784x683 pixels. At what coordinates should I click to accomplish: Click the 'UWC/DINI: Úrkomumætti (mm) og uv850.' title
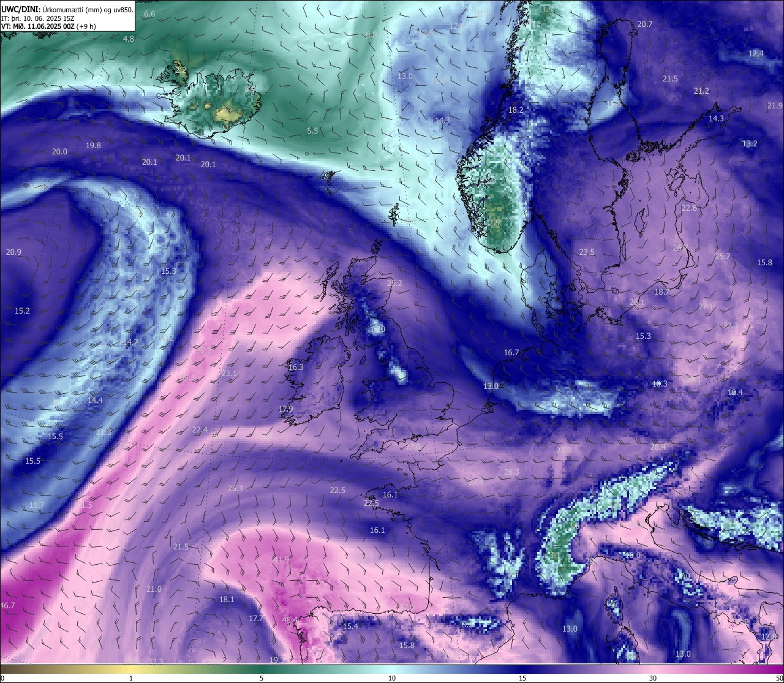coord(67,9)
